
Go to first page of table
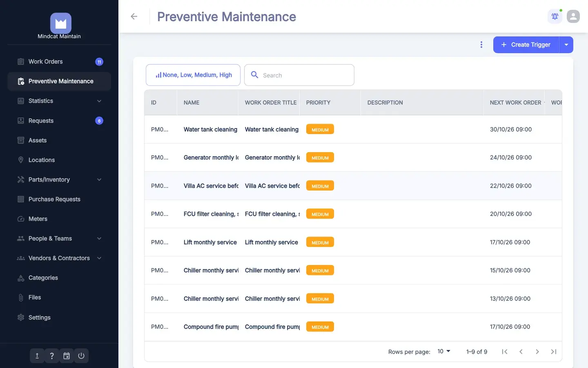505,352
